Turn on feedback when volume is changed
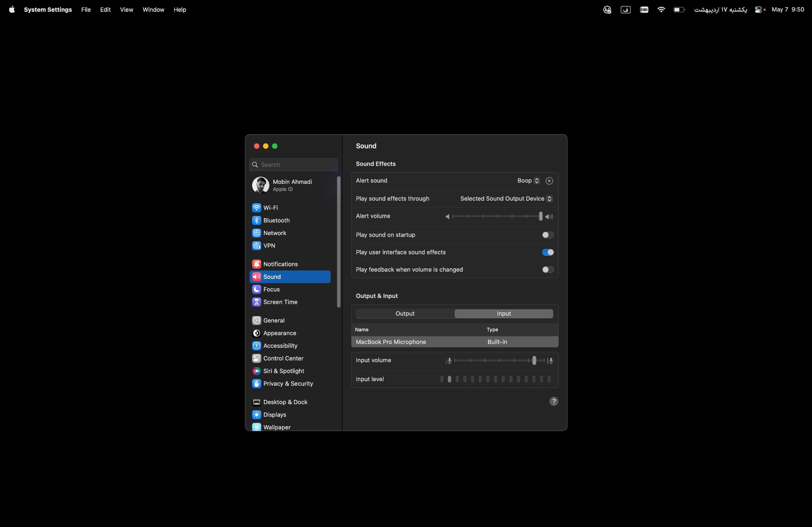Image resolution: width=812 pixels, height=527 pixels. 548,270
